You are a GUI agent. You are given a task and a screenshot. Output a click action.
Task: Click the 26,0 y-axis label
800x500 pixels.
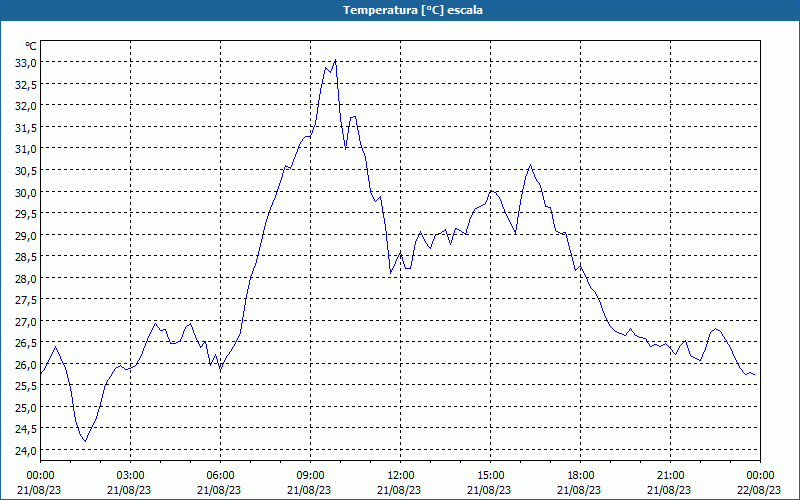point(26,365)
